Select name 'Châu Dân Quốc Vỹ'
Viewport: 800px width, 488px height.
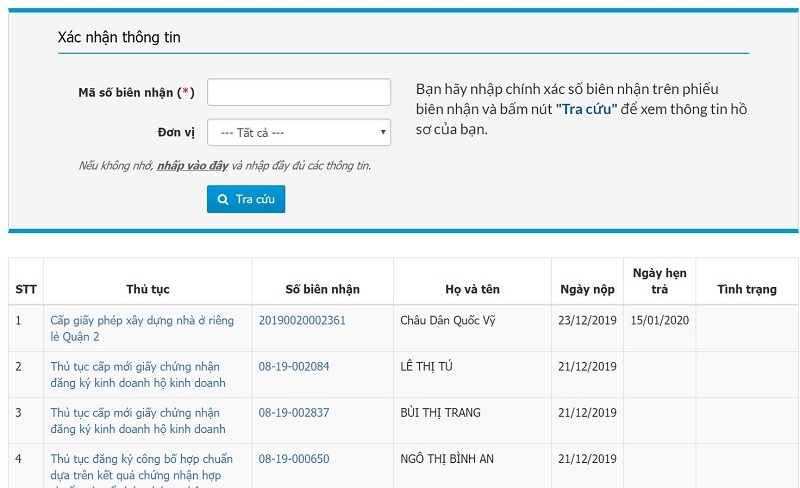pyautogui.click(x=447, y=321)
